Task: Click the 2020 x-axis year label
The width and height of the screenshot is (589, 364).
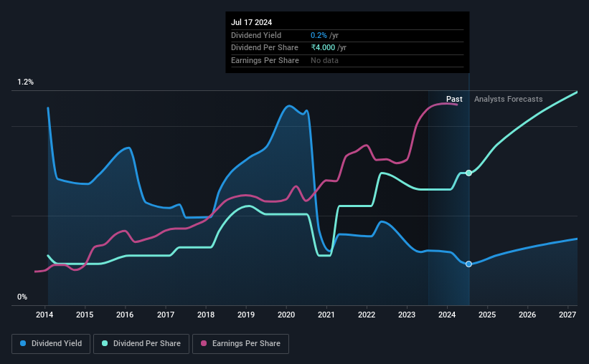Action: click(286, 315)
